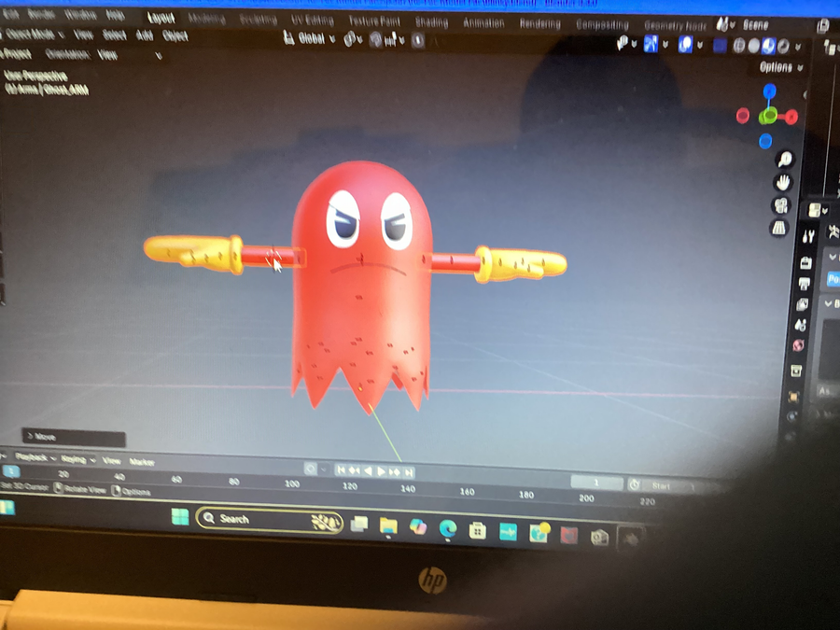Play the animation forward

click(381, 471)
